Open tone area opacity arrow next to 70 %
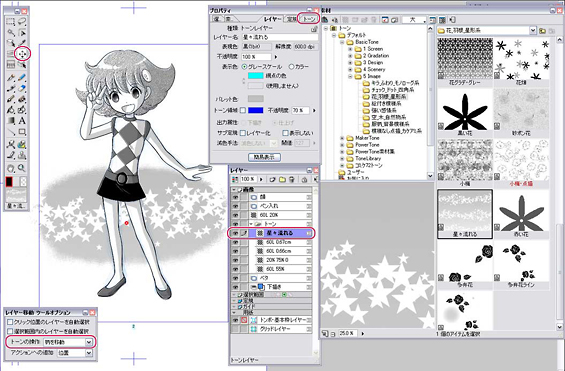Image resolution: width=565 pixels, height=371 pixels. [x=314, y=111]
